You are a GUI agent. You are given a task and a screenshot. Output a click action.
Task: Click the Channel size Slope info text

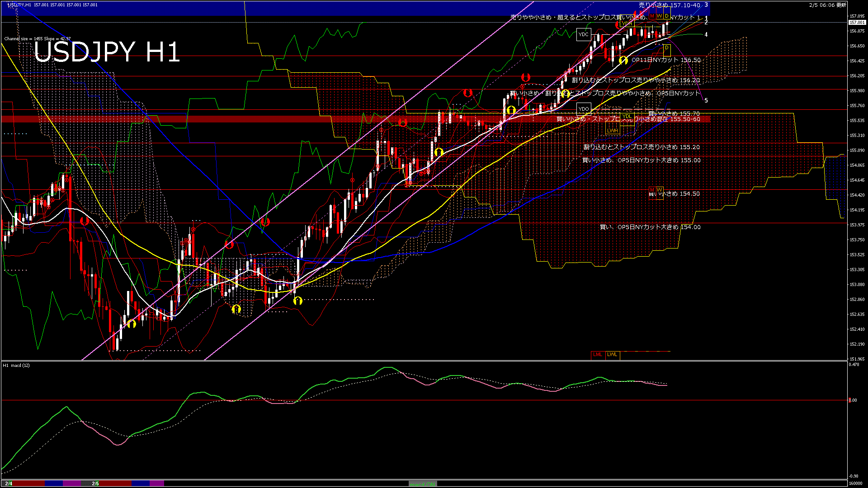pos(38,39)
